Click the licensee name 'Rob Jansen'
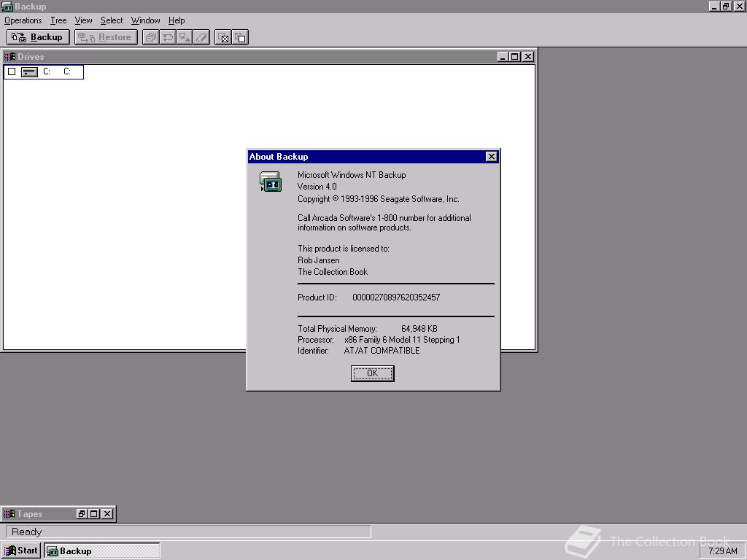The height and width of the screenshot is (560, 747). click(319, 260)
